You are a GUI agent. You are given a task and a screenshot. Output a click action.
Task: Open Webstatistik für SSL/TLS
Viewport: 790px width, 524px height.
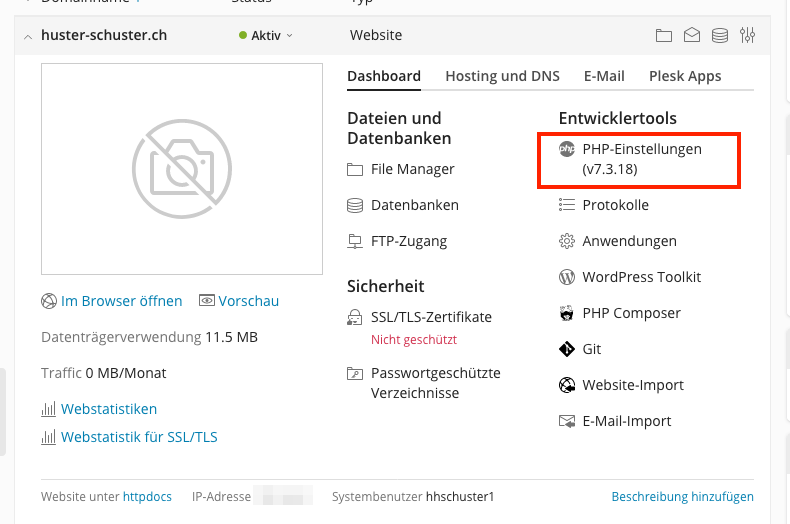(139, 437)
